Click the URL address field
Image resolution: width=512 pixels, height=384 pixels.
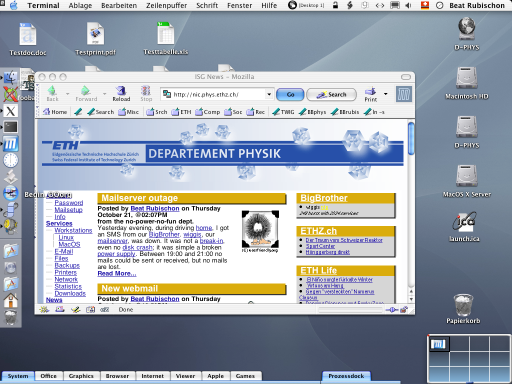pos(218,94)
